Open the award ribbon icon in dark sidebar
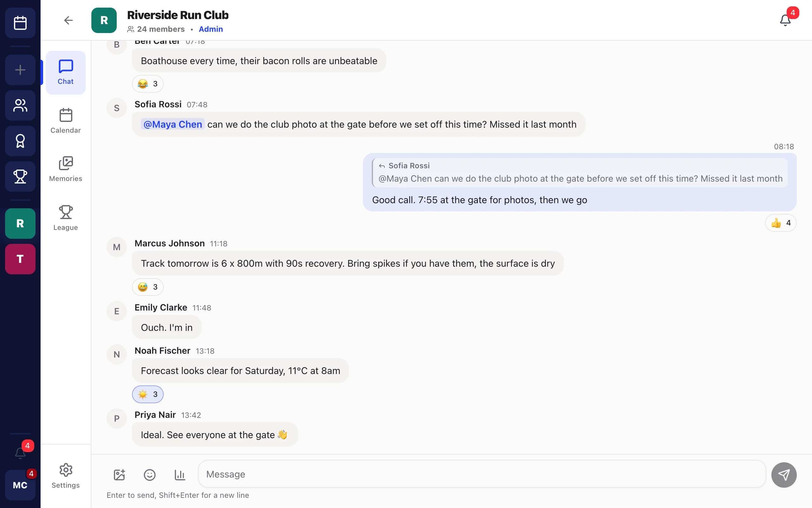 [20, 141]
